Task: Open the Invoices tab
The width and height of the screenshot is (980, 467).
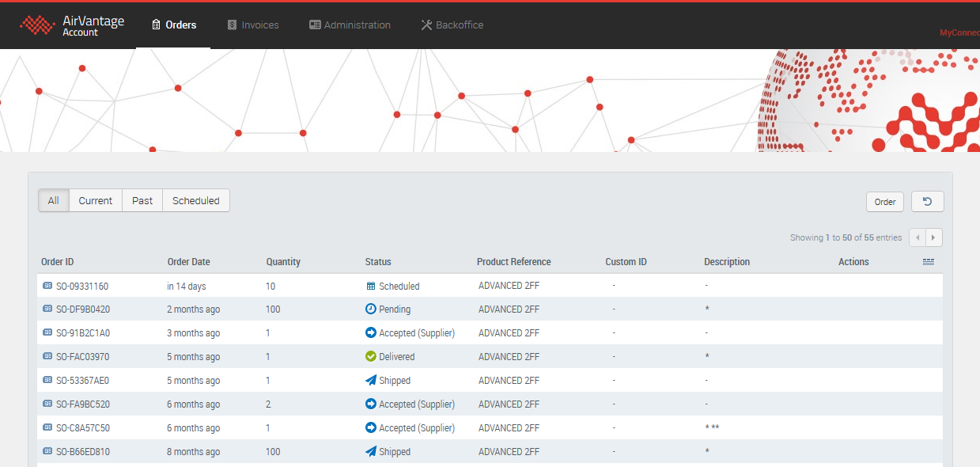Action: tap(253, 25)
